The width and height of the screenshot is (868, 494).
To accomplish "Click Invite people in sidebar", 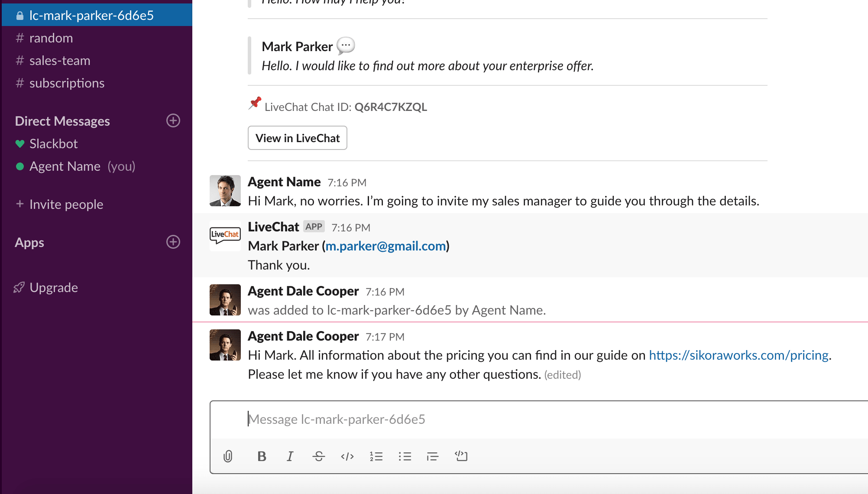I will point(66,204).
